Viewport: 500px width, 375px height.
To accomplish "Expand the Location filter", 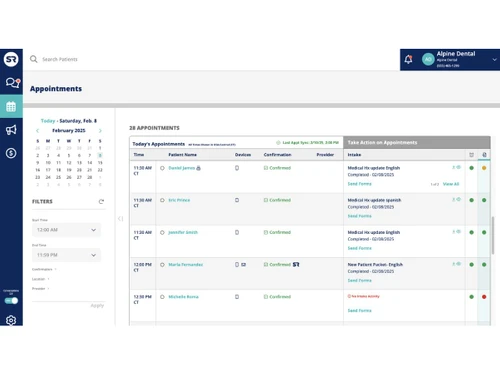I will 40,279.
